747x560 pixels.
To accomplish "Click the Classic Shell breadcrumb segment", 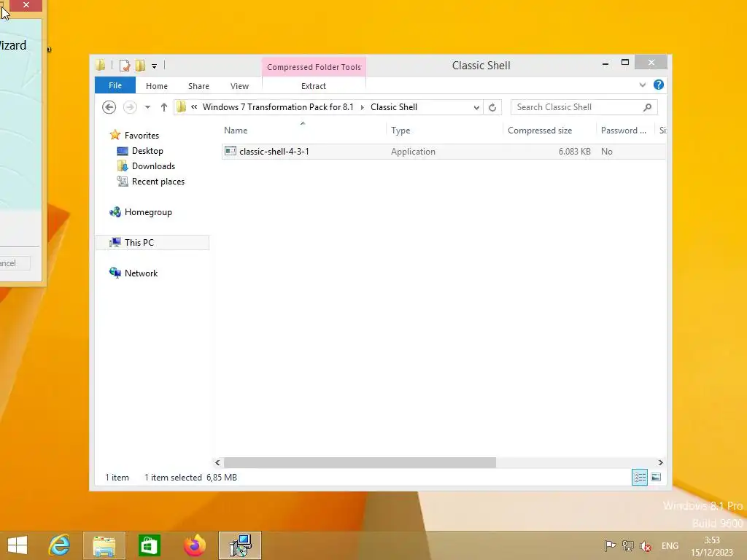I will pos(394,107).
